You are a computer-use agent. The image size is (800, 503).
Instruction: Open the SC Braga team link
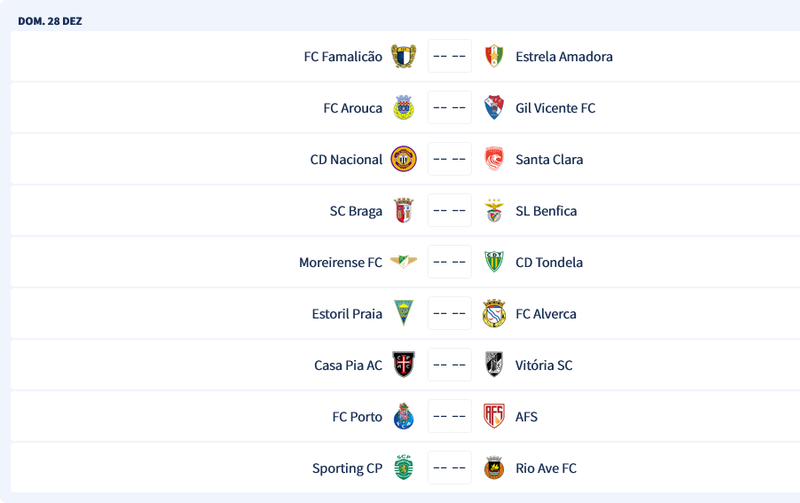pyautogui.click(x=356, y=211)
